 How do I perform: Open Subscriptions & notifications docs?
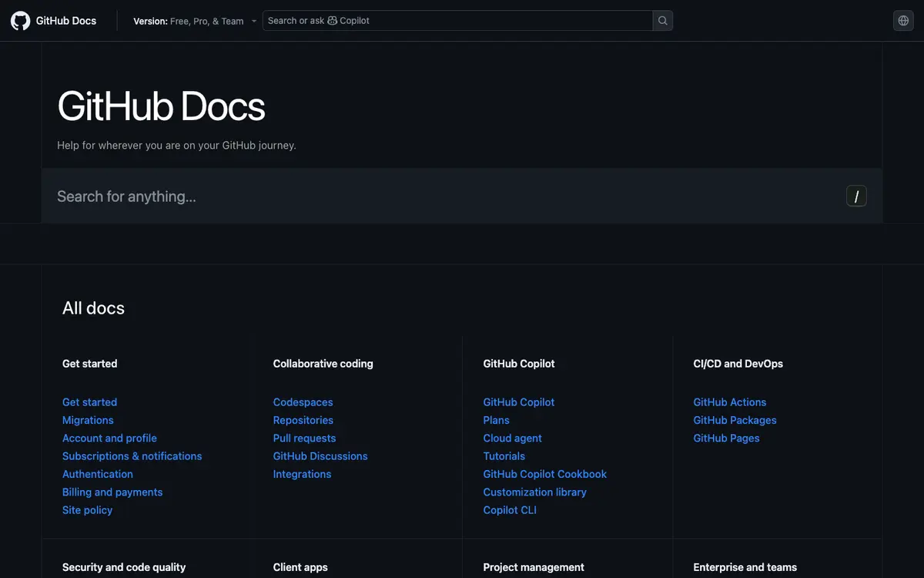pos(132,456)
